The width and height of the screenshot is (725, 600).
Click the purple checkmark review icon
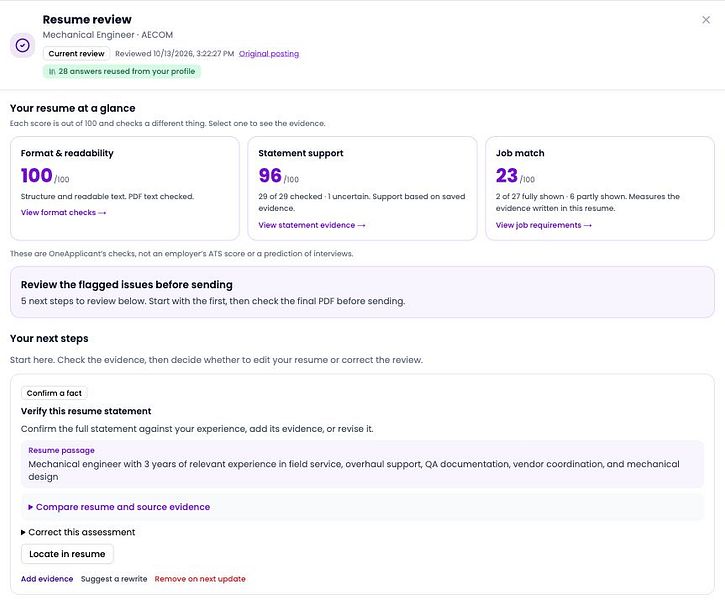pyautogui.click(x=23, y=45)
